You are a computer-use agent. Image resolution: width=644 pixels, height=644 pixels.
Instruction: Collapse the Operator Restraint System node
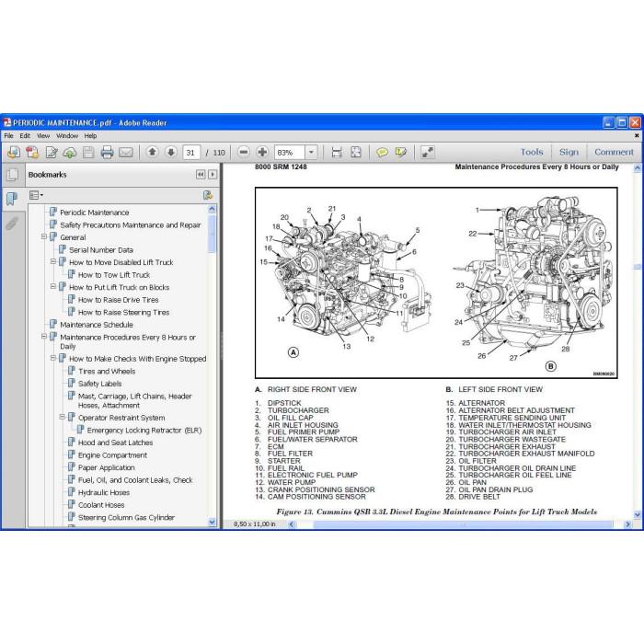pos(62,417)
